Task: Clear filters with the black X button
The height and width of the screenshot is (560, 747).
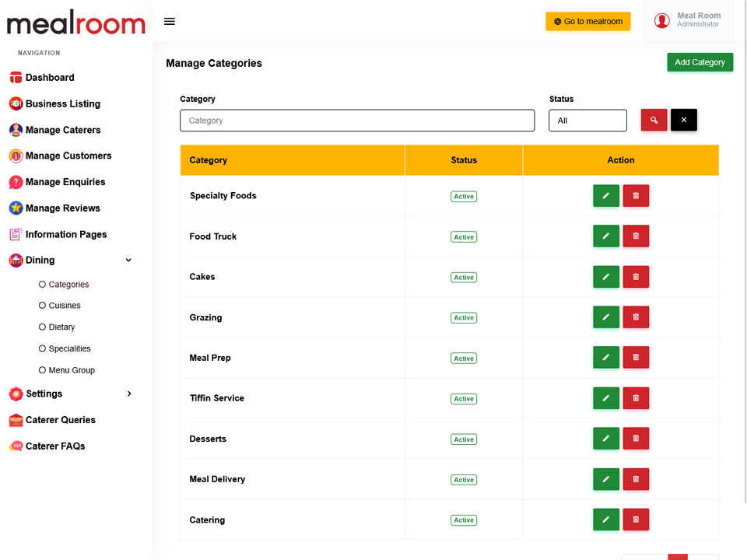Action: click(x=684, y=120)
